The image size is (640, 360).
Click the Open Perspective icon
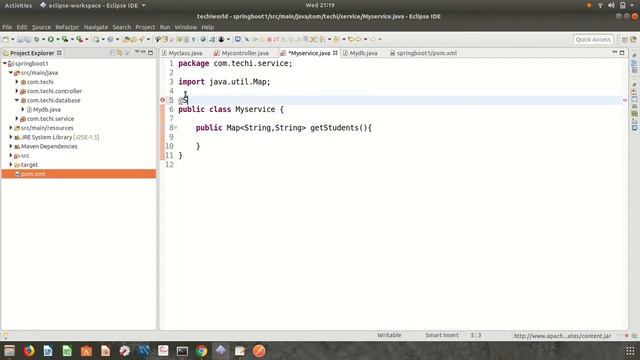point(625,40)
